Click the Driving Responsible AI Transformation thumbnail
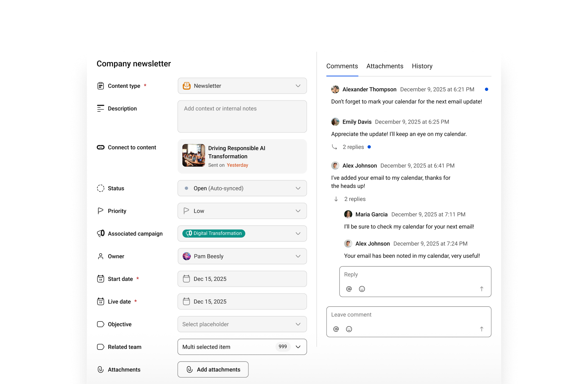The width and height of the screenshot is (588, 384). click(193, 156)
